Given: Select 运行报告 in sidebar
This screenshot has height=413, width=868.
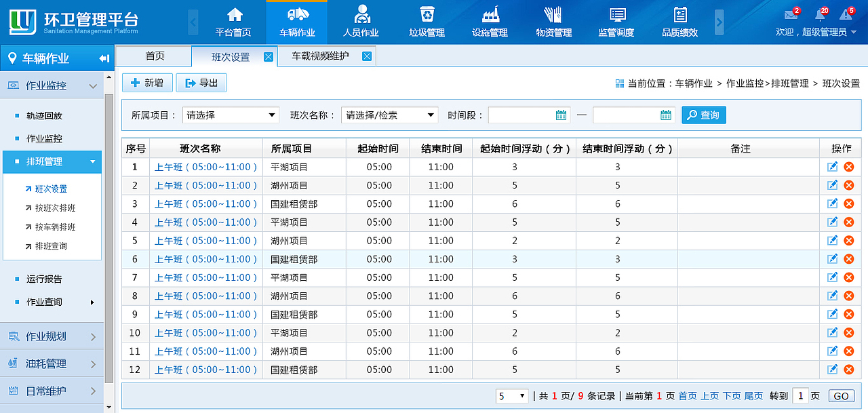Looking at the screenshot, I should 44,279.
